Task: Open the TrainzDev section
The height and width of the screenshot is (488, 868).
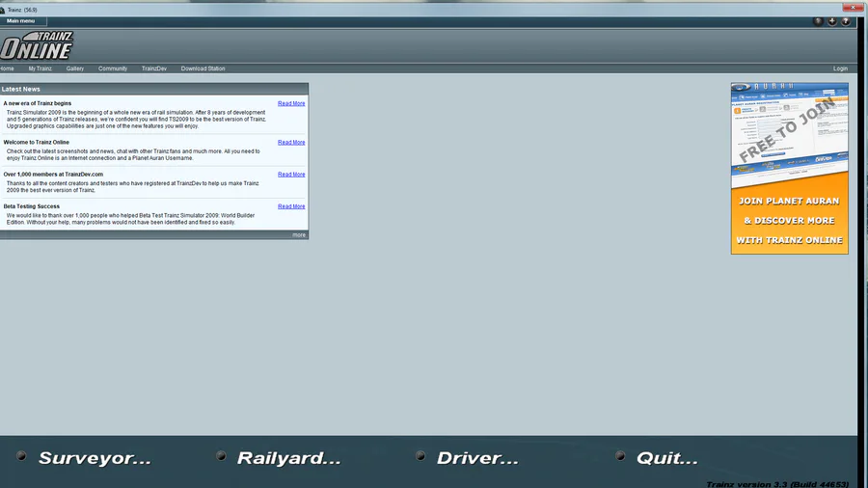Action: (x=154, y=68)
